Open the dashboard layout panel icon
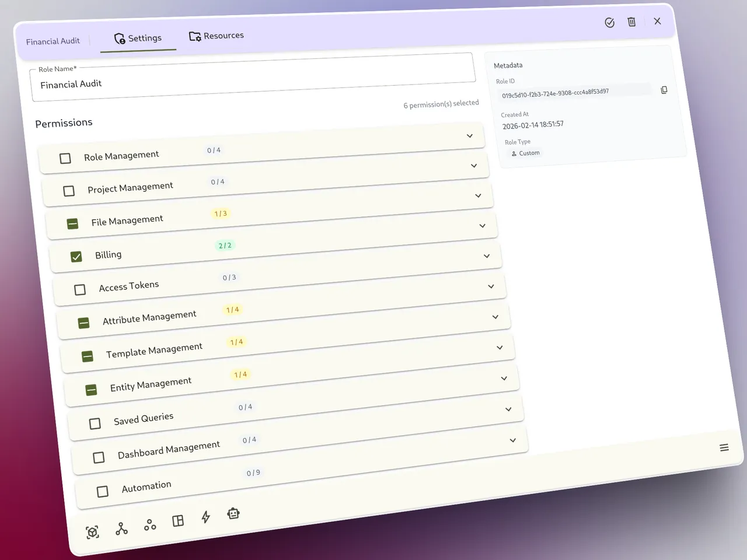Image resolution: width=747 pixels, height=560 pixels. tap(178, 520)
